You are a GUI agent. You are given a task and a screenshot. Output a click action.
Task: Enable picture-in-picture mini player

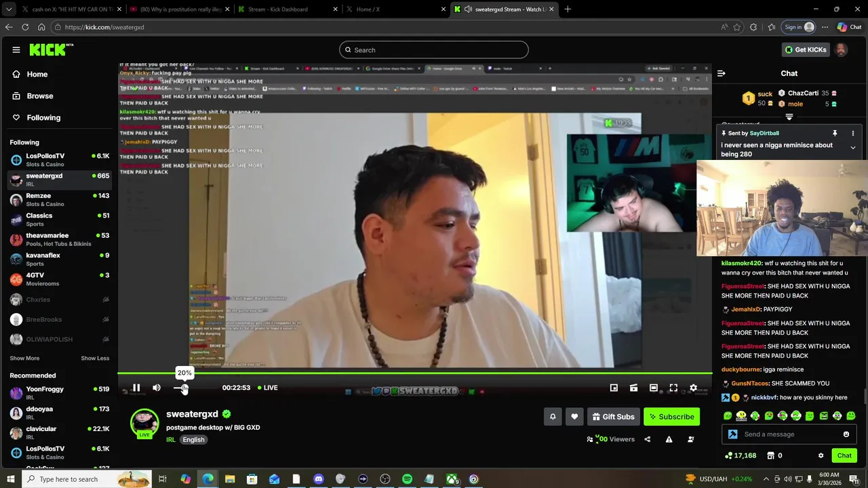point(614,388)
